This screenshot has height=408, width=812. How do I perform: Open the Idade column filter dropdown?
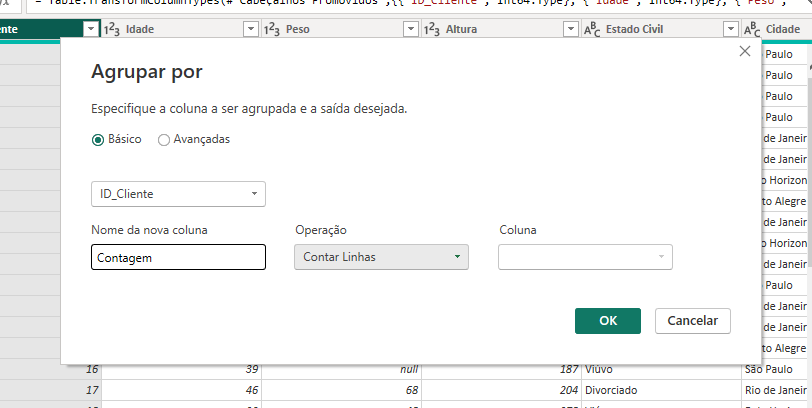click(x=251, y=30)
